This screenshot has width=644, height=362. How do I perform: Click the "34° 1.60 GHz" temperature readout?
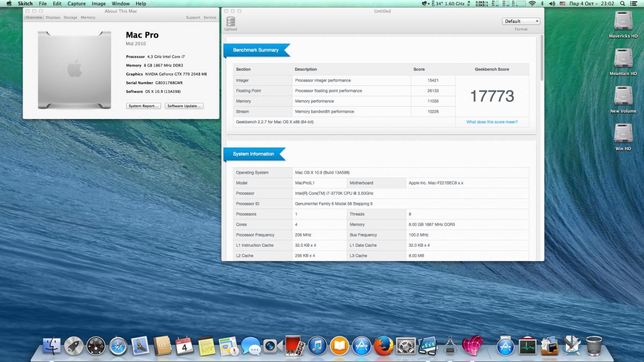[450, 4]
